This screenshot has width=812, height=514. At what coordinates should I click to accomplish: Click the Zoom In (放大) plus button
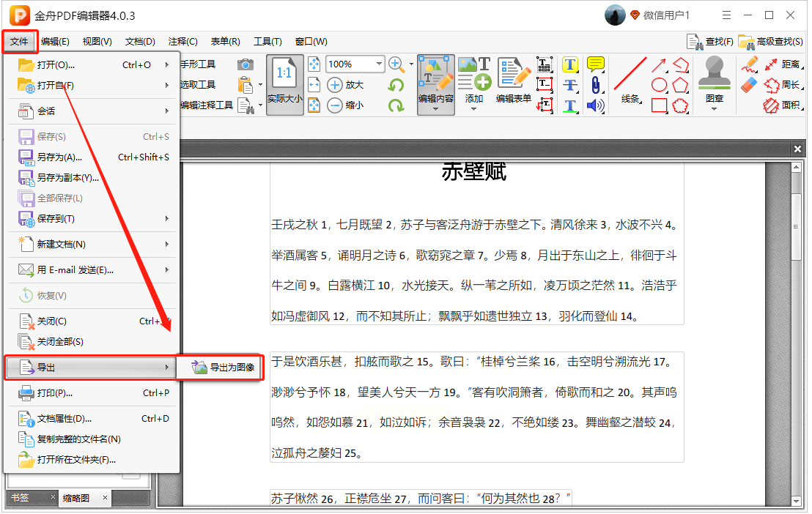[x=335, y=85]
